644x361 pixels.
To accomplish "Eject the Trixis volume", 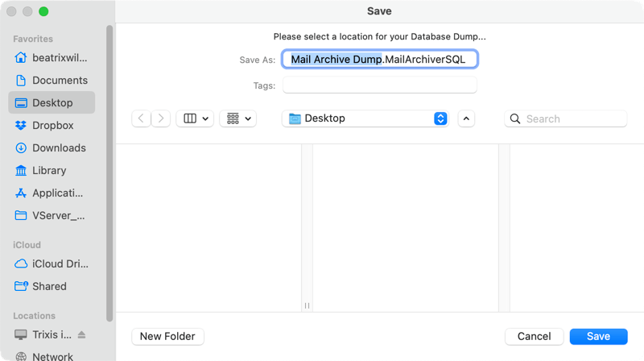I will coord(81,334).
